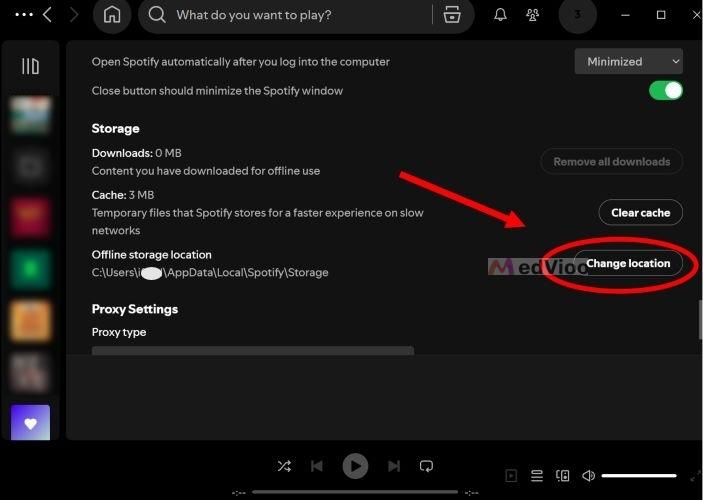Open Friend Activity icon

click(x=532, y=15)
